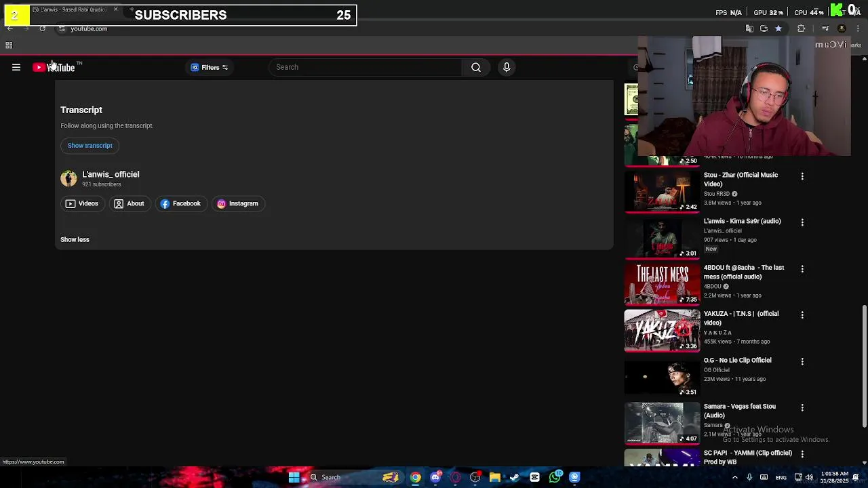Go to YouTube home via logo
Viewport: 868px width, 488px height.
(54, 67)
